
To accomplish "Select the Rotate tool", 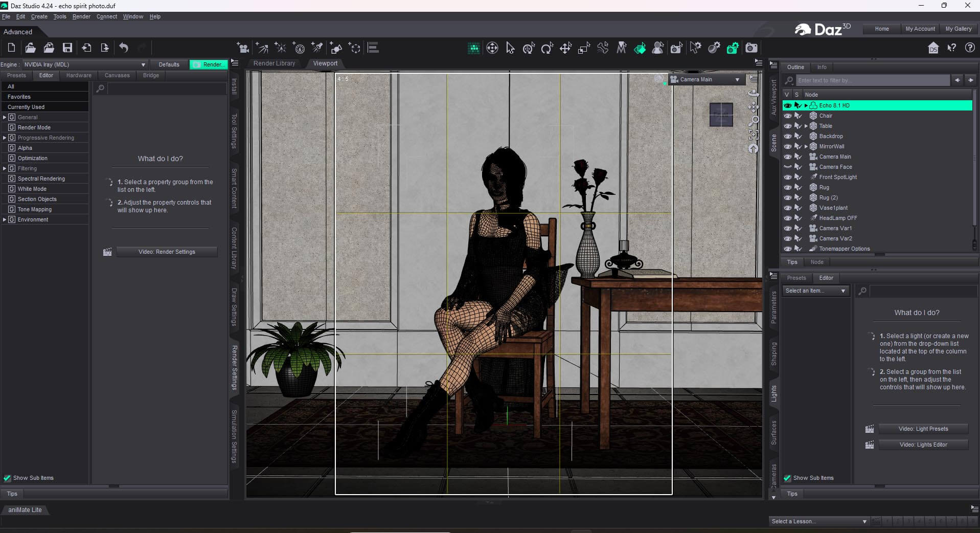I will pyautogui.click(x=547, y=48).
